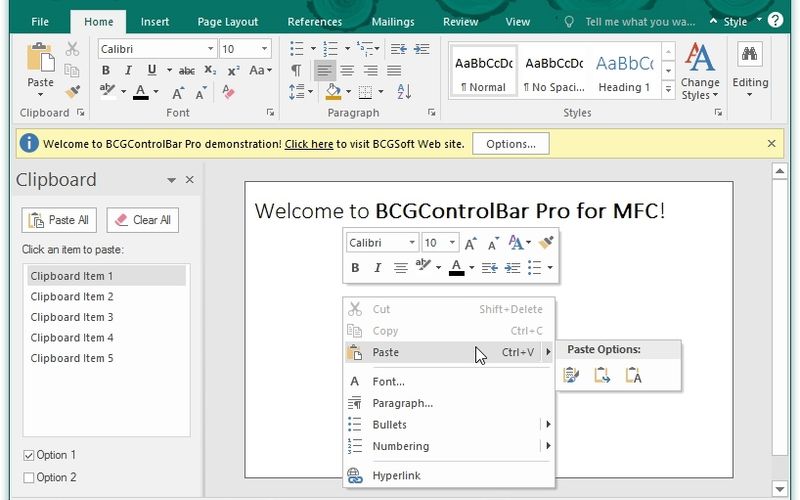Select Hyperlink from the context menu
This screenshot has width=800, height=500.
tap(396, 476)
